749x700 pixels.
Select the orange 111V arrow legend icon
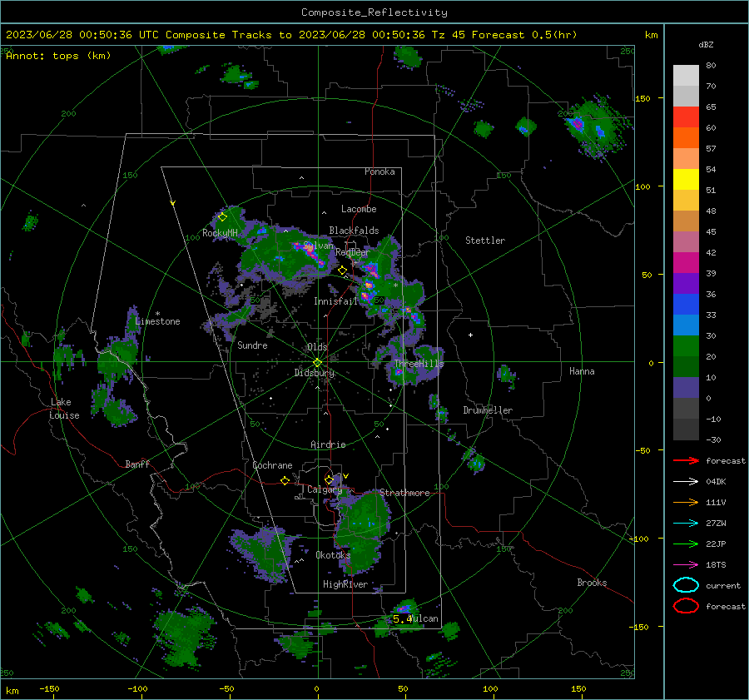(x=686, y=502)
